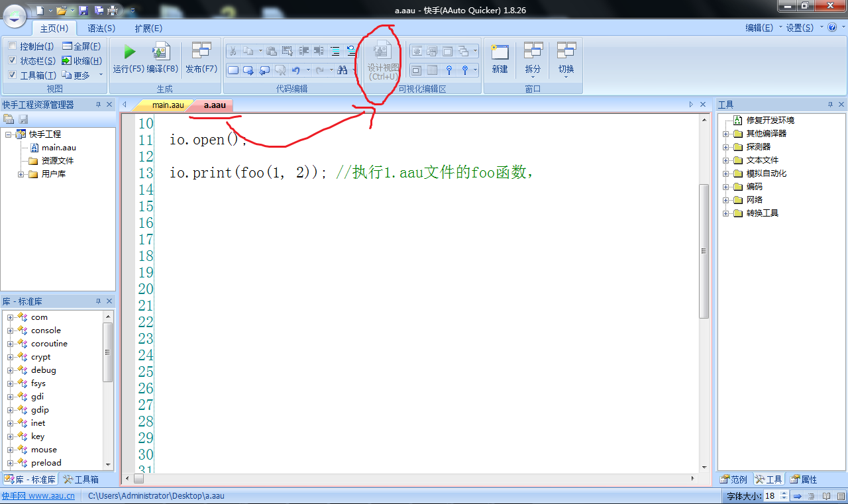The width and height of the screenshot is (848, 504).
Task: Click the open-book icon in status bar
Action: pos(826,496)
